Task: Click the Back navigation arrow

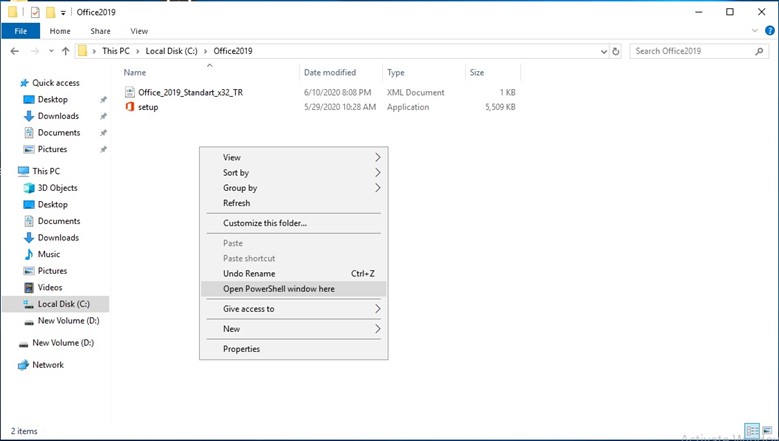Action: coord(15,51)
